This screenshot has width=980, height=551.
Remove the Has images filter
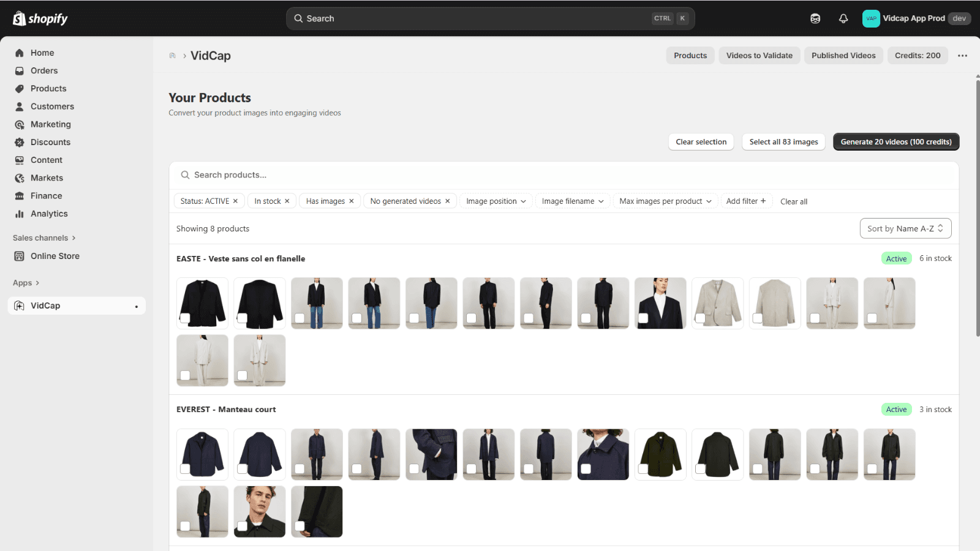coord(352,201)
